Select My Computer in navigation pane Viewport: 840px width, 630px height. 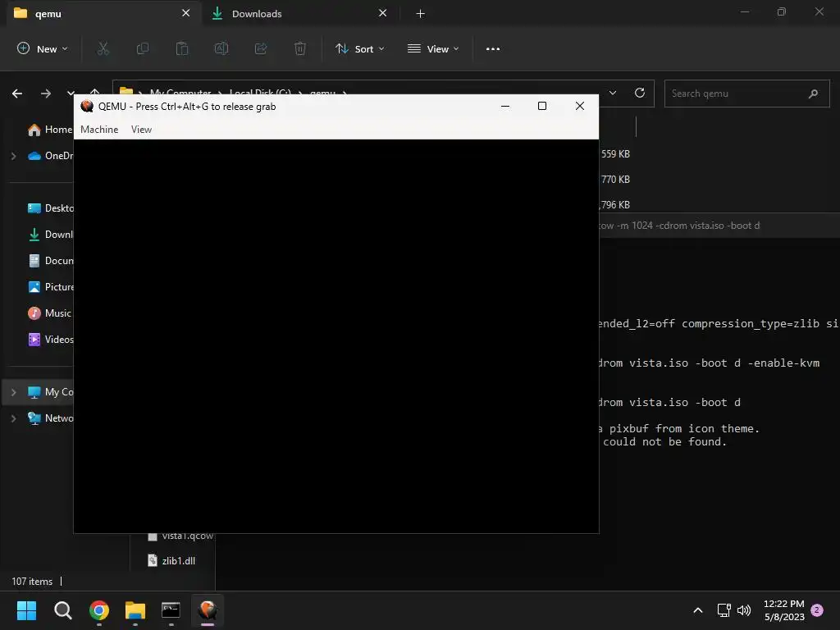(x=50, y=391)
